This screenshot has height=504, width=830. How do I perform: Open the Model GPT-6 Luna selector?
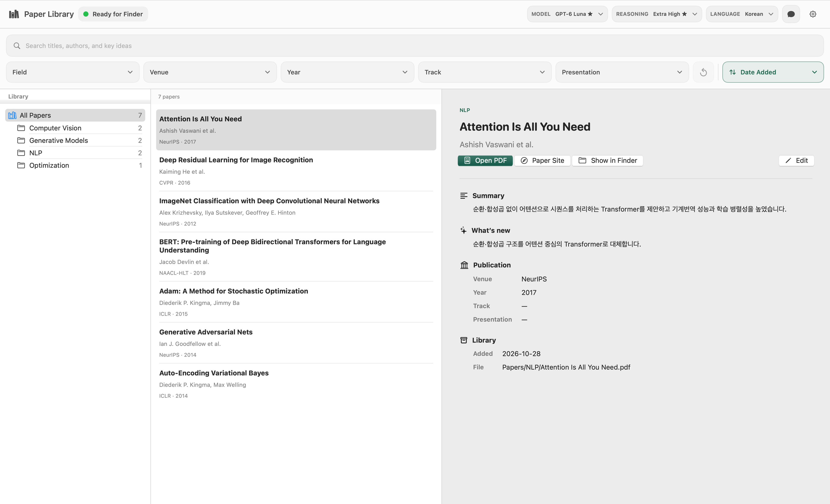[x=567, y=14]
